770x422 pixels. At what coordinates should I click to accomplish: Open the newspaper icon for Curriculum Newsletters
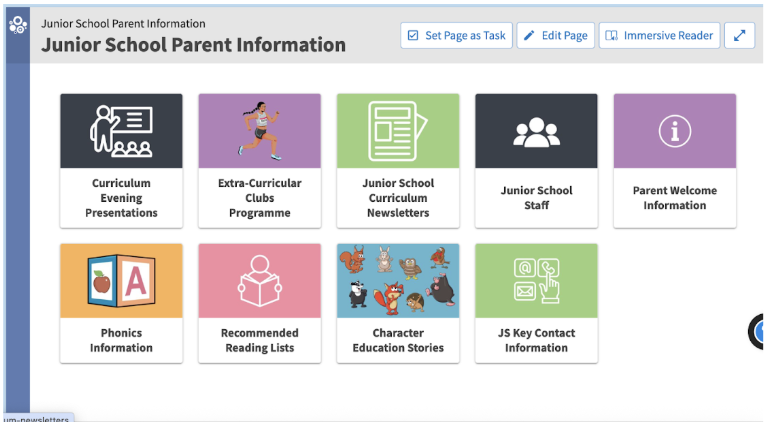[398, 131]
